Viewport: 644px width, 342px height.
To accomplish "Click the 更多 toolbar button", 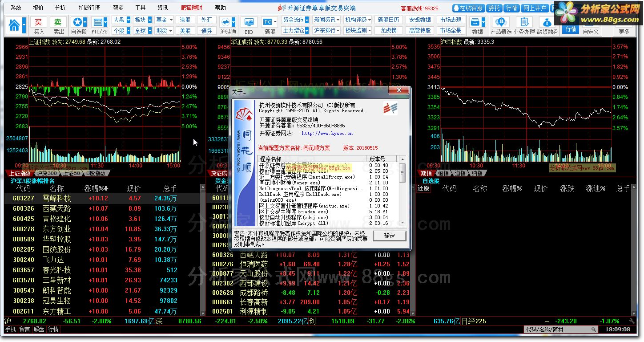I will (x=624, y=32).
